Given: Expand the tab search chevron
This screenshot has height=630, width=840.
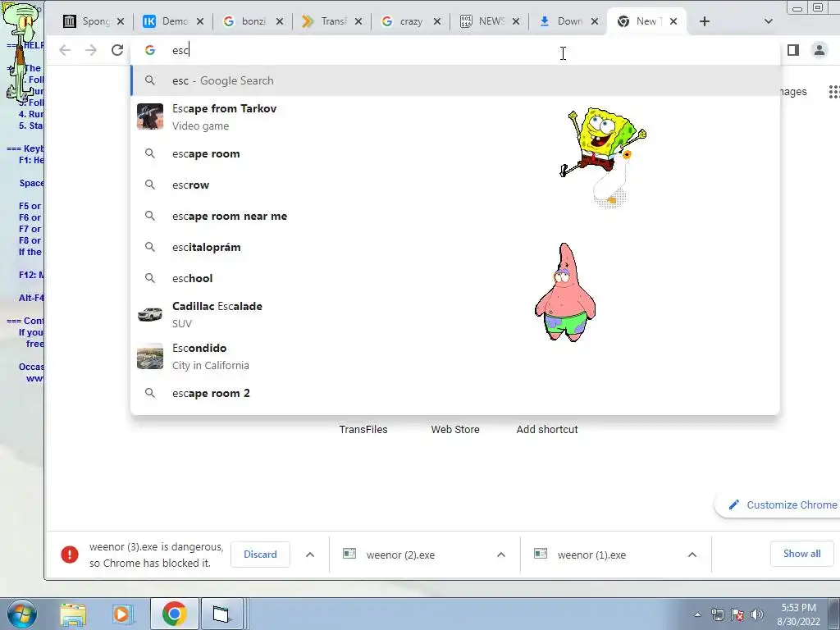Looking at the screenshot, I should coord(768,21).
